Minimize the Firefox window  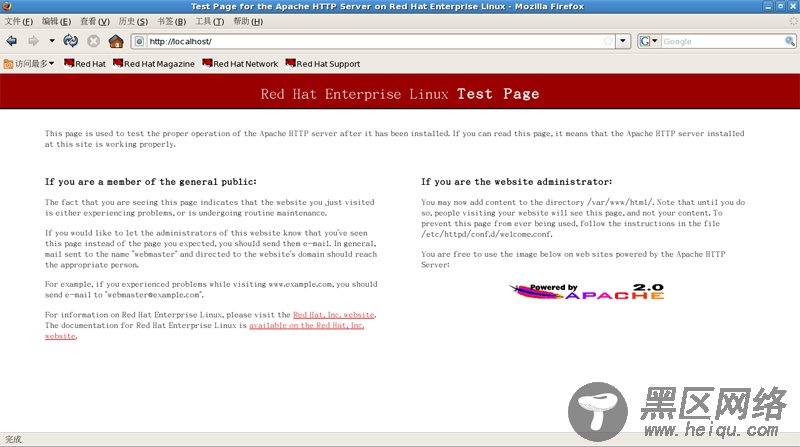[768, 6]
